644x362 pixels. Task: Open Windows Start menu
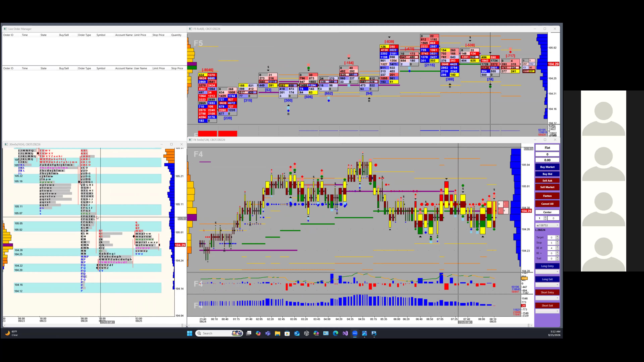click(x=190, y=333)
